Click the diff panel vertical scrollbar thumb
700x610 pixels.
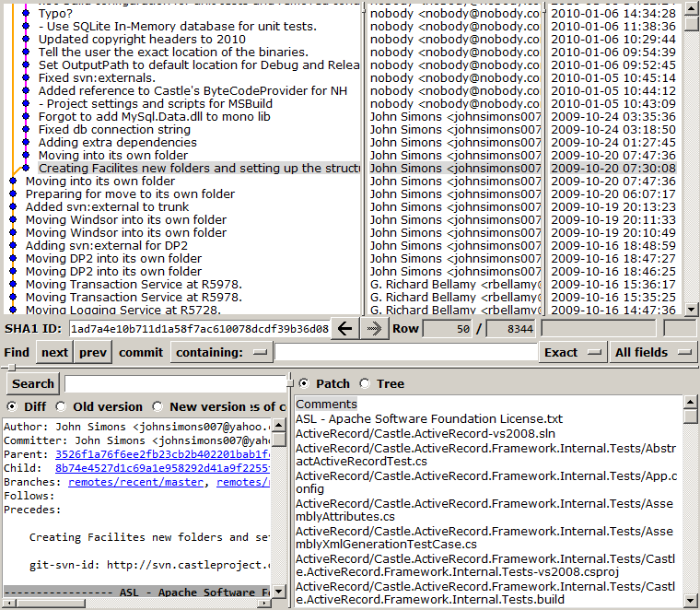[279, 439]
